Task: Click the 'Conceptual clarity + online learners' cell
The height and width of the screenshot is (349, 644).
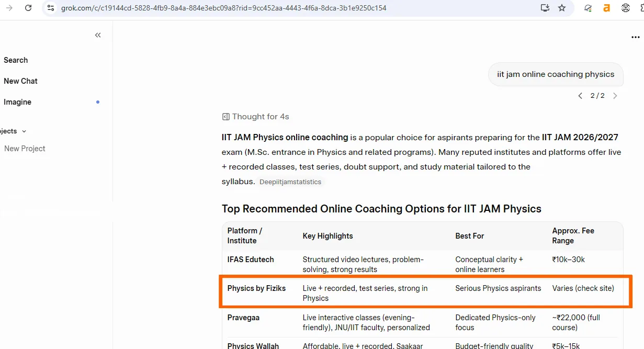Action: pos(489,264)
